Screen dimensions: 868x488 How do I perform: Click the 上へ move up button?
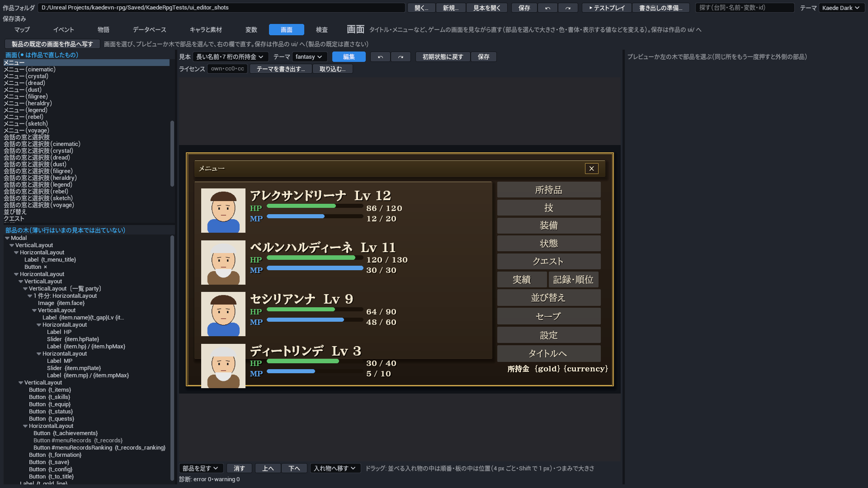point(268,468)
